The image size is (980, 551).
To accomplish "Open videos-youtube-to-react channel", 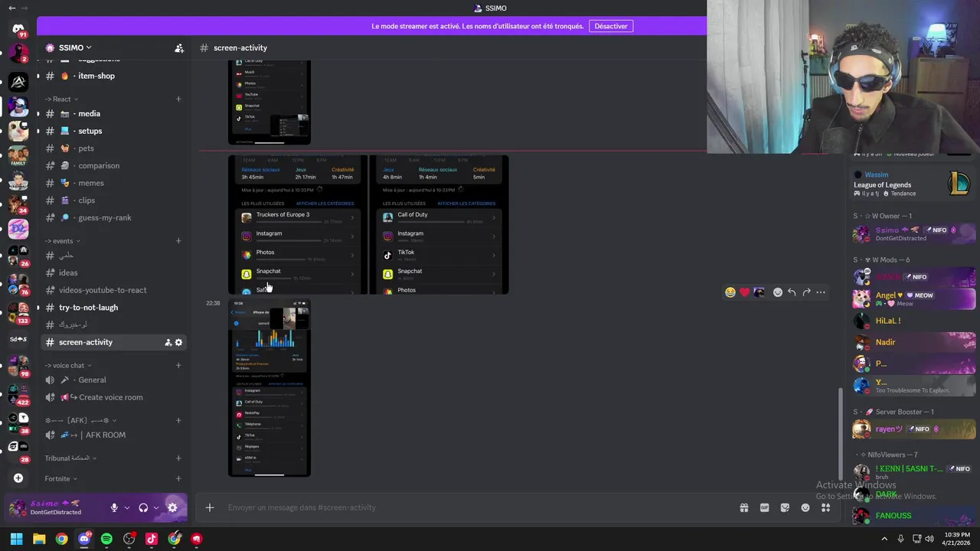I will point(113,290).
